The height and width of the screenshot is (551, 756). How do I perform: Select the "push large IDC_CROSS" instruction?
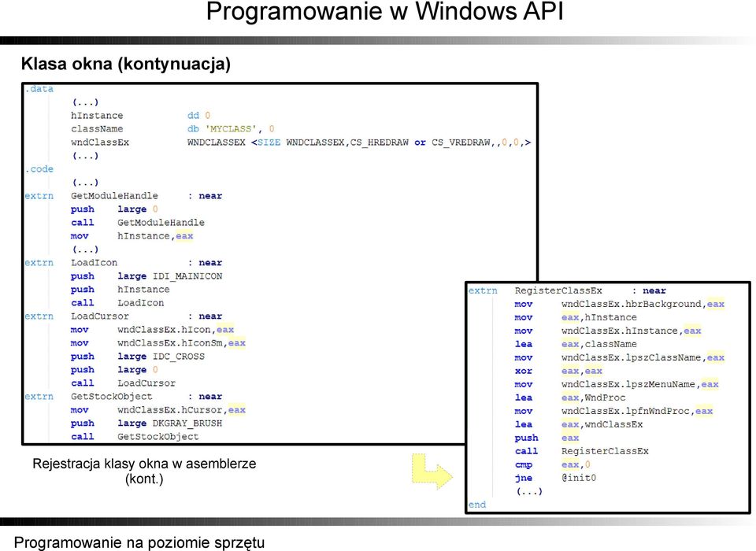[x=137, y=357]
